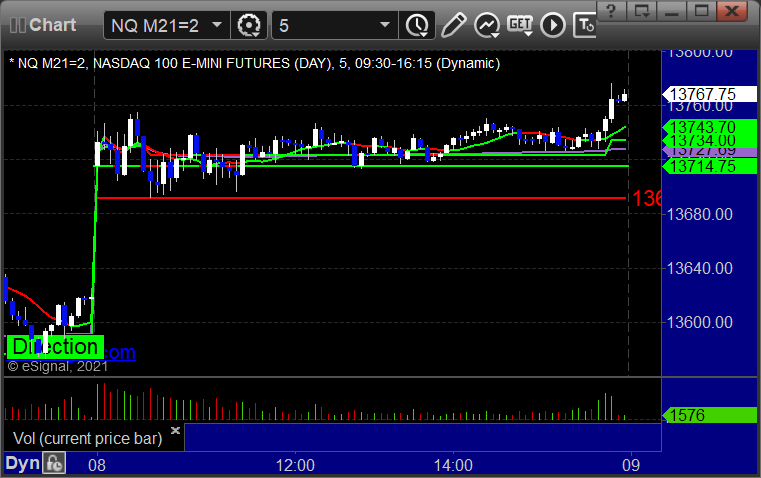Close the Vol study pane with X

tap(176, 430)
